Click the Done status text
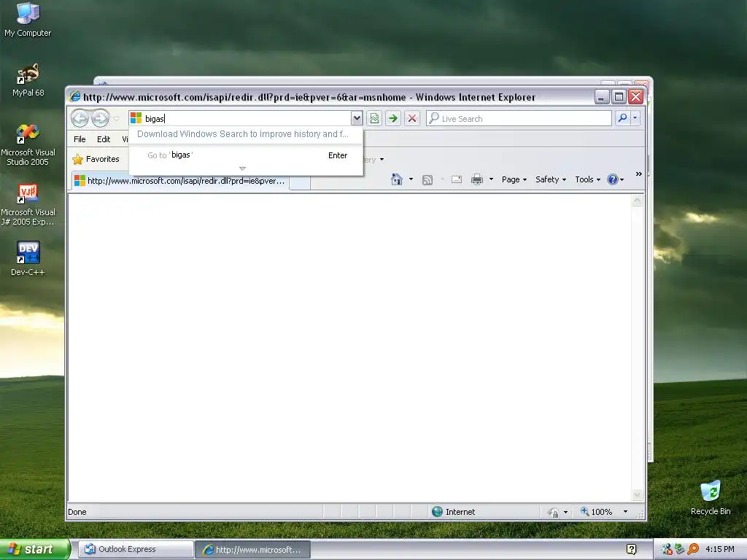Viewport: 747px width, 560px height. [x=77, y=512]
